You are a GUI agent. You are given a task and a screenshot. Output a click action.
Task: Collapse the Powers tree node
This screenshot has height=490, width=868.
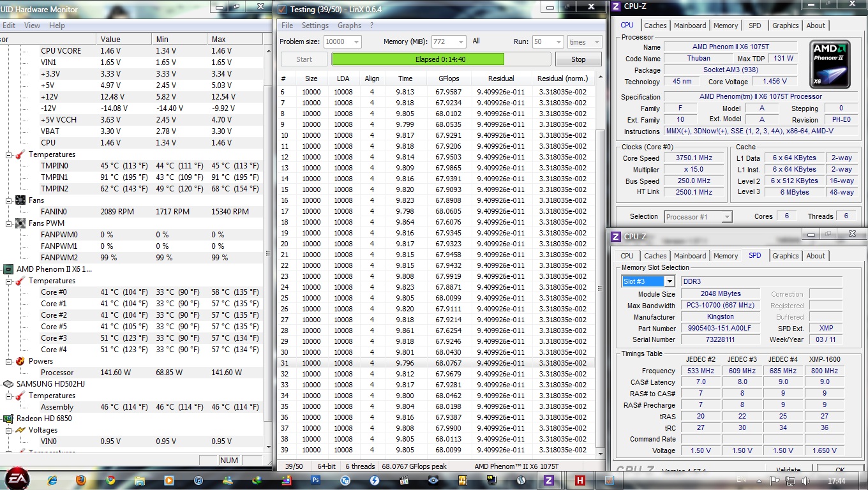click(x=10, y=361)
